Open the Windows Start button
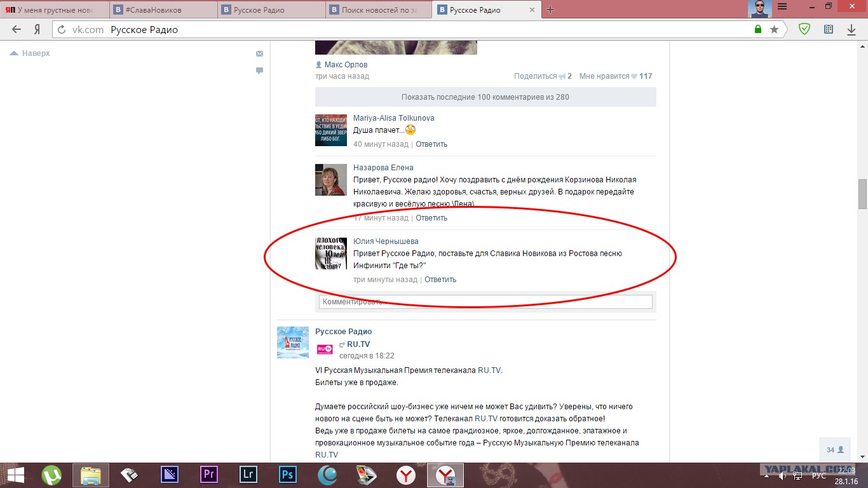 pyautogui.click(x=15, y=475)
